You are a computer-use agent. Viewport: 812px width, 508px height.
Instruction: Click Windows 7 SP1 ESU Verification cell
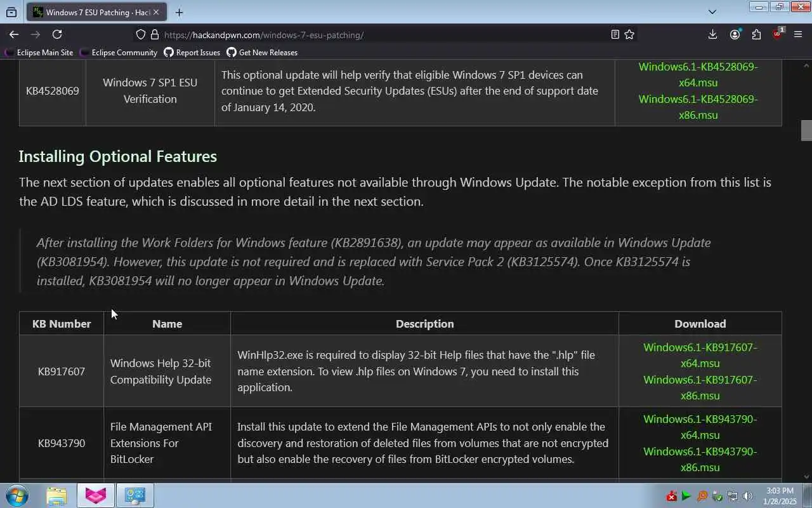[x=150, y=91]
